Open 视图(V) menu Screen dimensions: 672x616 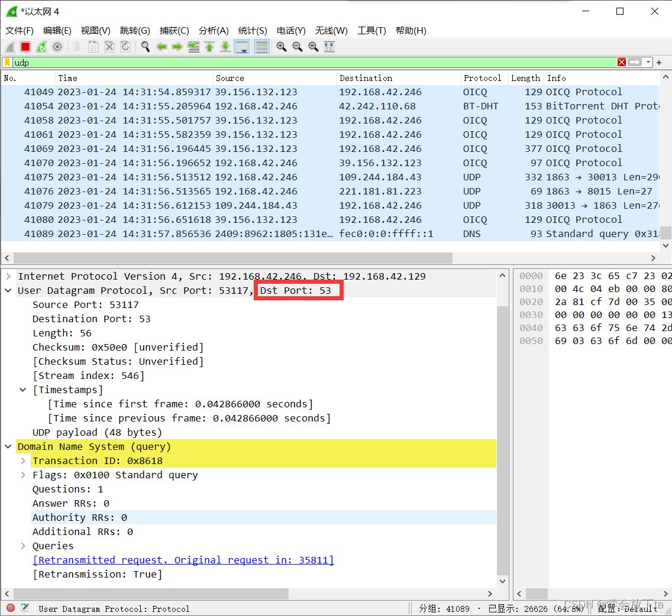[x=96, y=30]
